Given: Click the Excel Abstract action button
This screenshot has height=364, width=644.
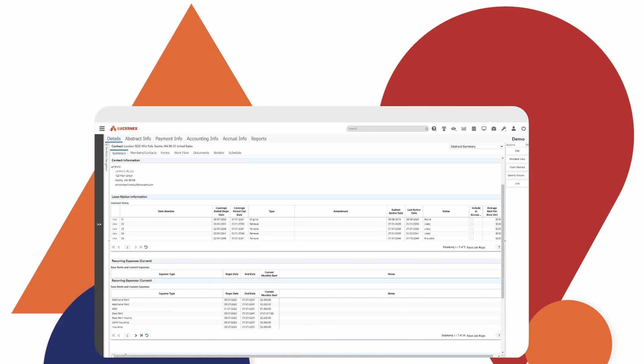Looking at the screenshot, I should point(517,167).
